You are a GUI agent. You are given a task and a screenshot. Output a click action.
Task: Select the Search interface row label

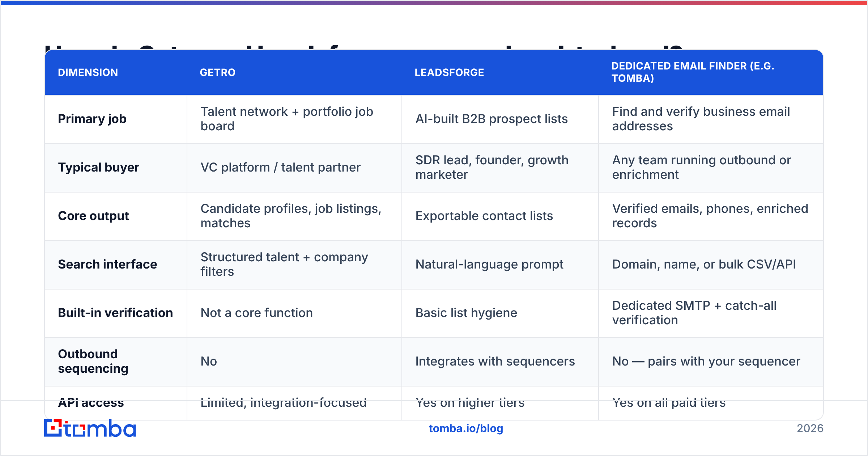(107, 264)
